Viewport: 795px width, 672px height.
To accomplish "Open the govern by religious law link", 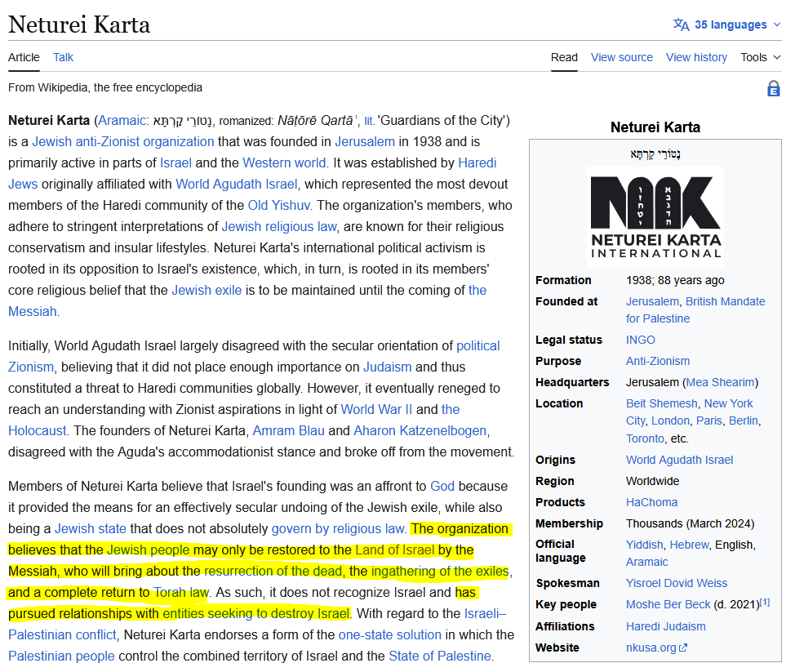I will 338,528.
